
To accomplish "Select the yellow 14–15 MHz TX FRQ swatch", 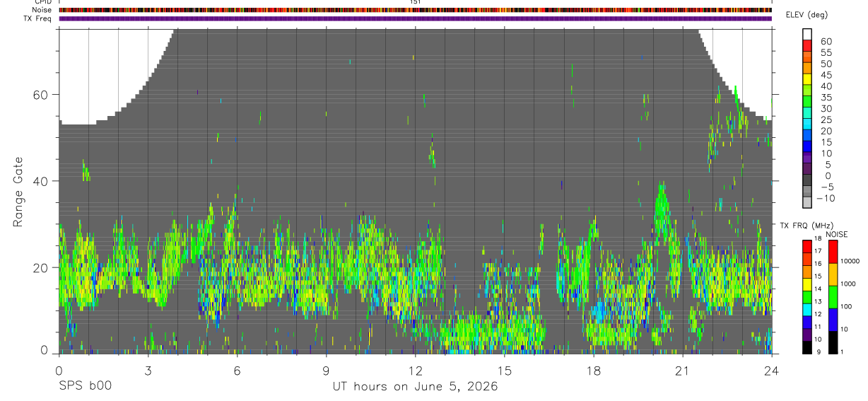I will coord(807,283).
